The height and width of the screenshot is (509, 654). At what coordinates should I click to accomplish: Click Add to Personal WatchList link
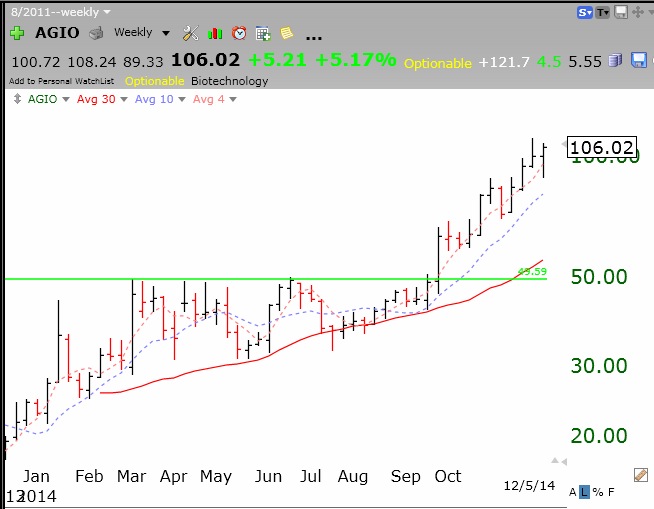point(61,81)
